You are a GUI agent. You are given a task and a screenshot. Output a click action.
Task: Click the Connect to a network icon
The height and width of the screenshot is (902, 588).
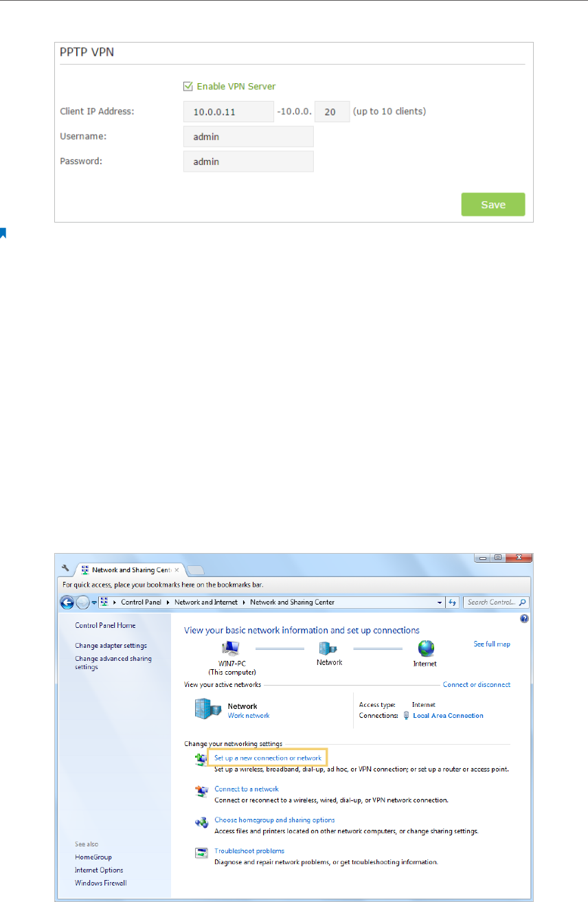point(201,791)
